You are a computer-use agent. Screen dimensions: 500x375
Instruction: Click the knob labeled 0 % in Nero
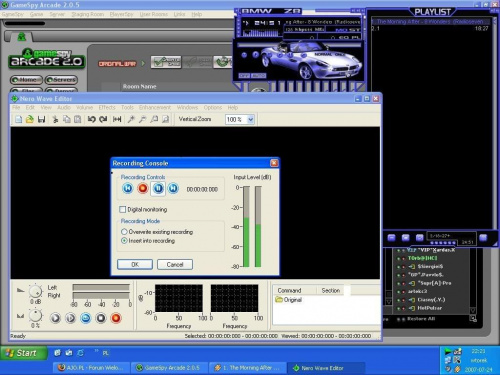(x=35, y=315)
